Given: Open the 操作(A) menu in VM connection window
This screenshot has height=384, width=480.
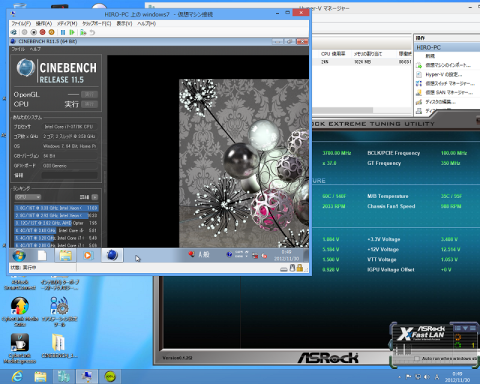Looking at the screenshot, I should coord(44,23).
